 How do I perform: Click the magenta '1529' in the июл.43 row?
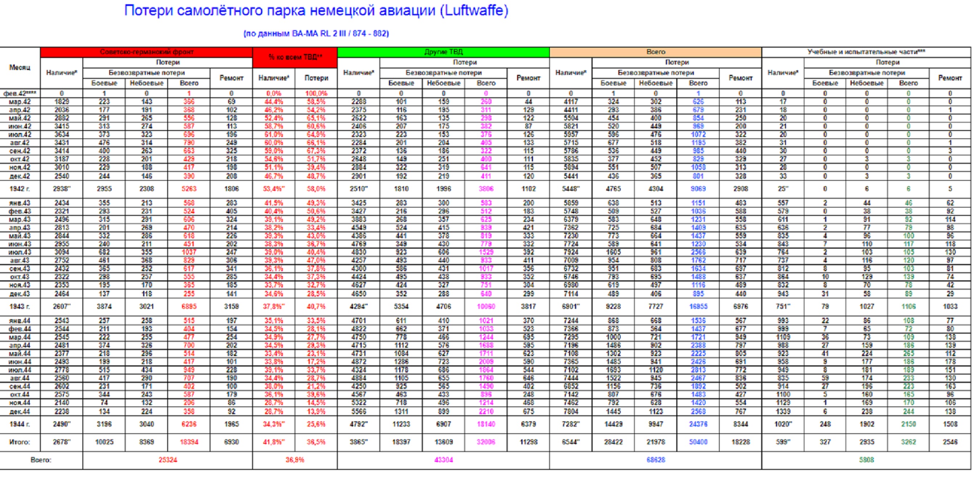click(x=486, y=252)
